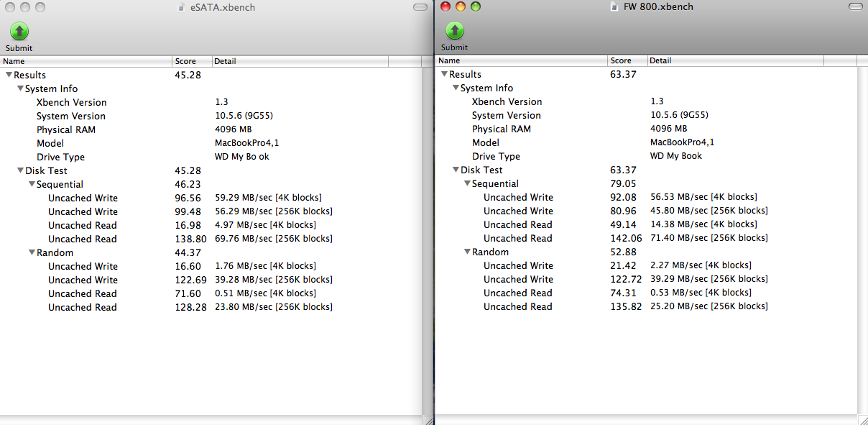Select Physical RAM row in FW 800.xbench
The width and height of the screenshot is (868, 425).
(646, 129)
